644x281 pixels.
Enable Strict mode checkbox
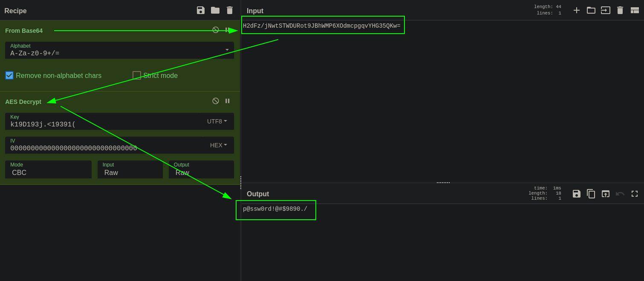pyautogui.click(x=137, y=75)
